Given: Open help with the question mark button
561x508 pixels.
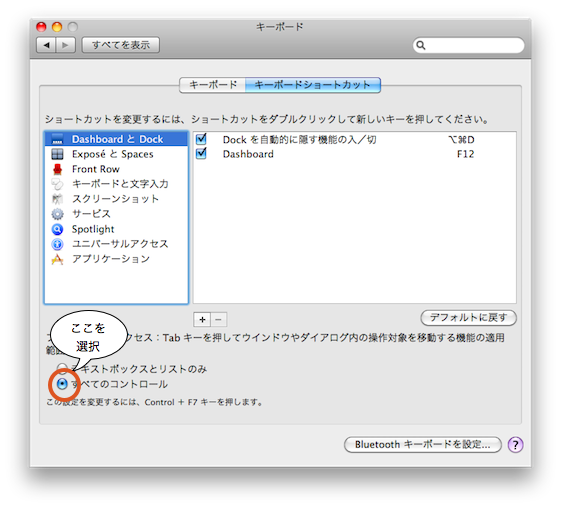Looking at the screenshot, I should [515, 445].
